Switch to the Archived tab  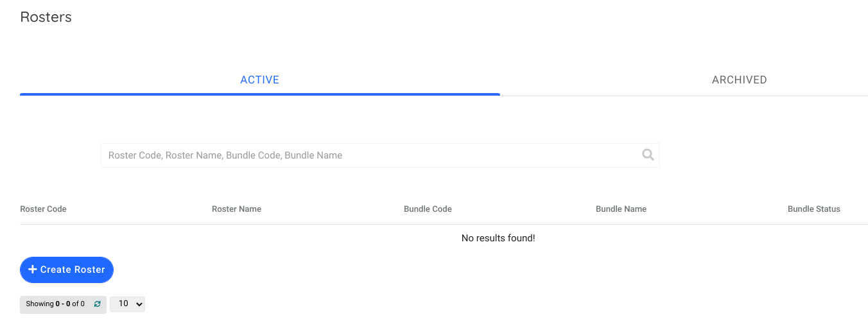coord(739,80)
